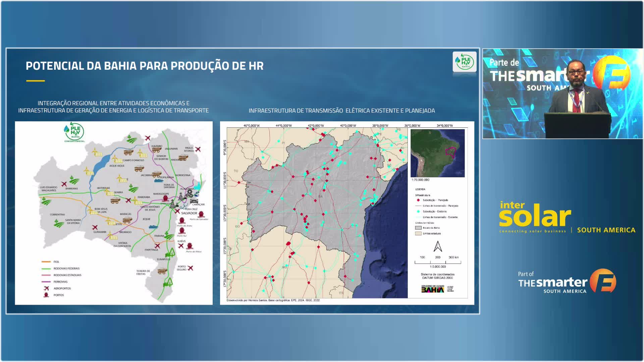The image size is (644, 362).
Task: Click the wind-solar icon near Campo Formoso
Action: 142,154
